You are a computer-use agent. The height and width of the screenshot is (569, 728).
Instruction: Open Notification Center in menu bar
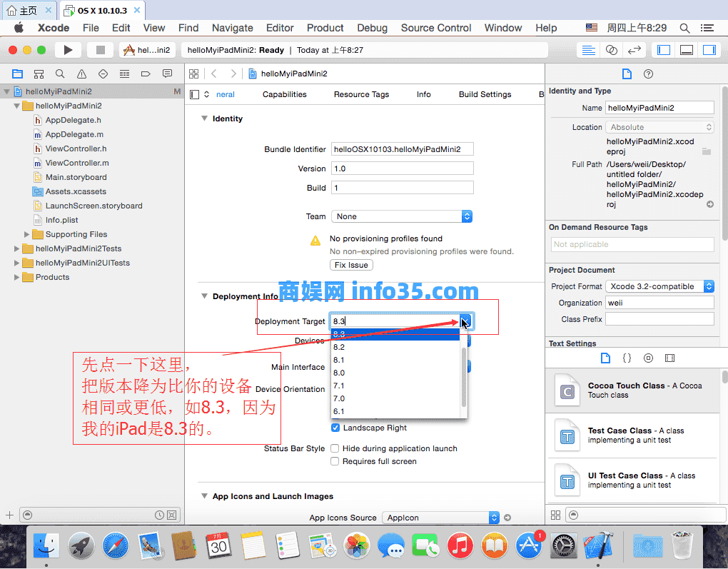click(707, 28)
